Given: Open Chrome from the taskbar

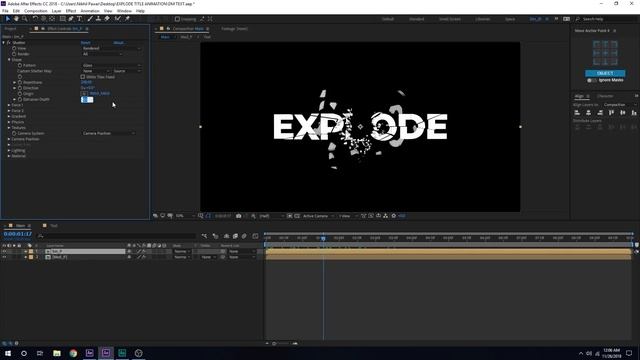Looking at the screenshot, I should tap(73, 353).
